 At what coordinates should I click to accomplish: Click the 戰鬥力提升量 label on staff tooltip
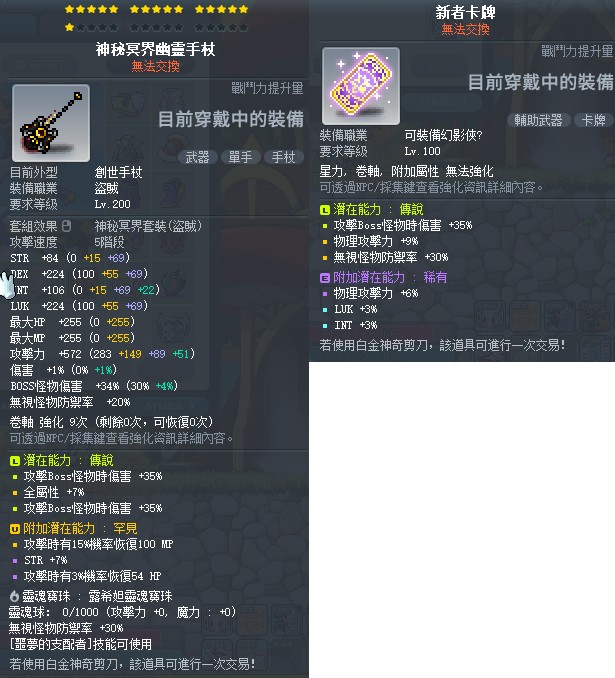267,88
